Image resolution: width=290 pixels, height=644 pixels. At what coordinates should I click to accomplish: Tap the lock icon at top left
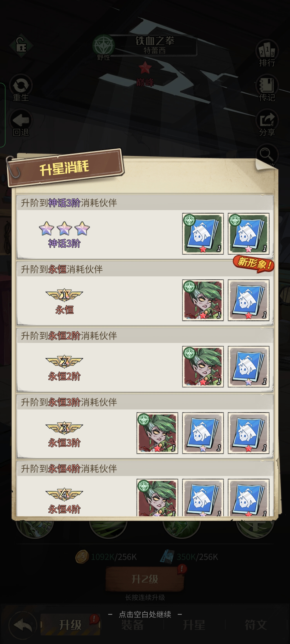click(21, 46)
